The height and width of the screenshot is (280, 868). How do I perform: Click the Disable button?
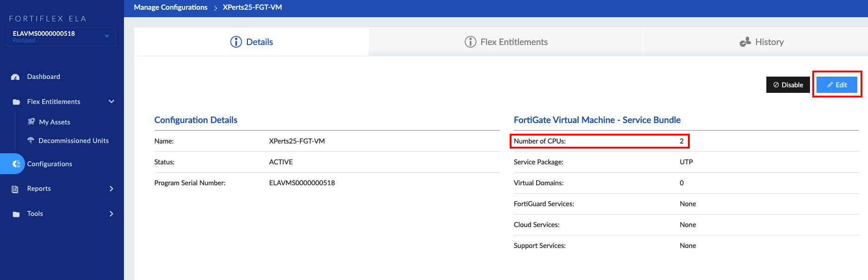tap(788, 85)
